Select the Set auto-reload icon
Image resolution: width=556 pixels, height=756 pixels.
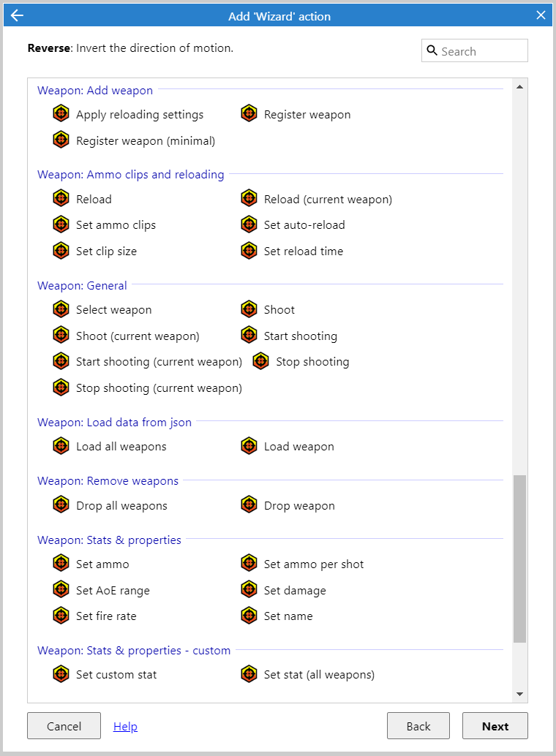click(249, 224)
